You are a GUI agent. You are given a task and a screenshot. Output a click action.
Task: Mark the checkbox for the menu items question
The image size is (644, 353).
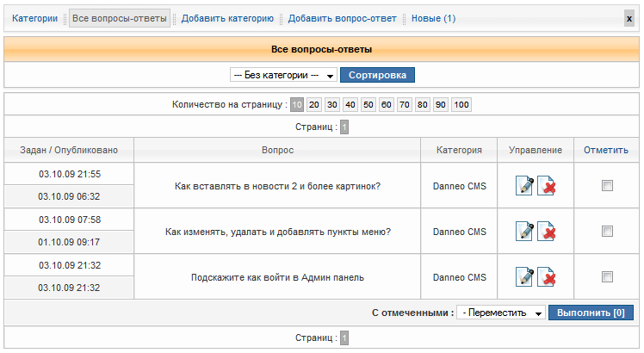pos(607,231)
